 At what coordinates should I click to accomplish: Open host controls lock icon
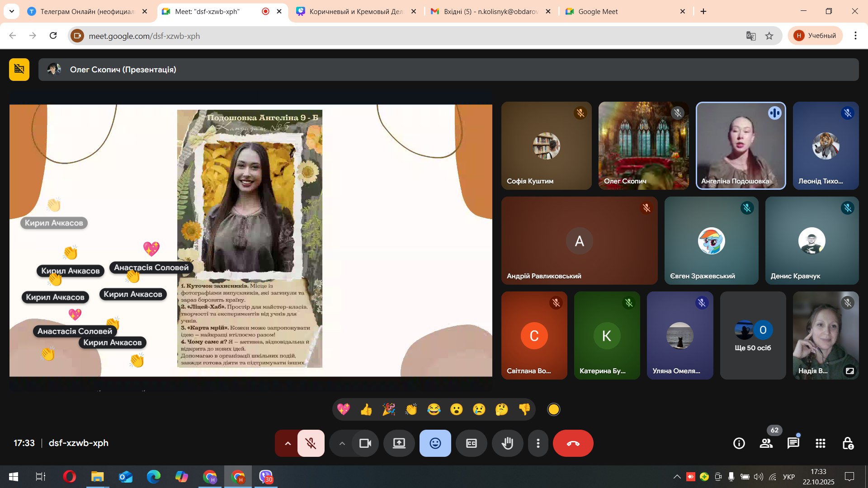pyautogui.click(x=848, y=443)
